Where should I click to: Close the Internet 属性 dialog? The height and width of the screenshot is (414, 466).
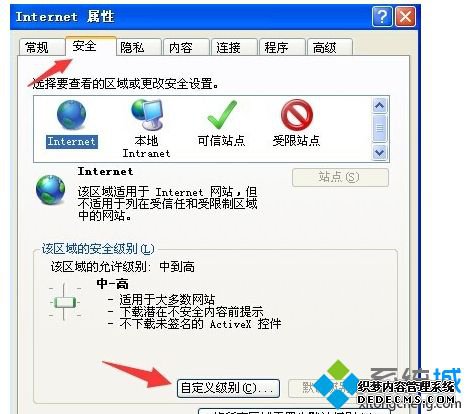pyautogui.click(x=405, y=16)
